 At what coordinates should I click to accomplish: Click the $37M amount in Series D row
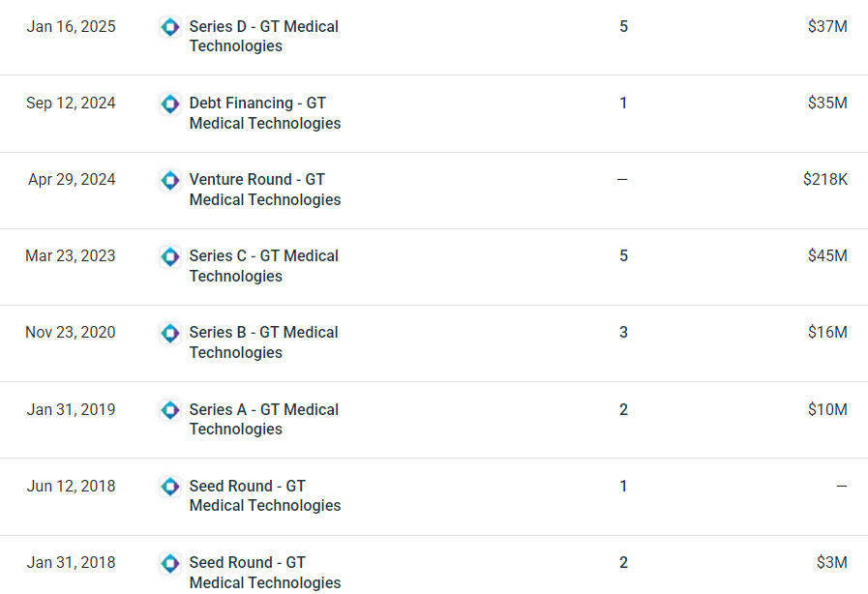[827, 27]
